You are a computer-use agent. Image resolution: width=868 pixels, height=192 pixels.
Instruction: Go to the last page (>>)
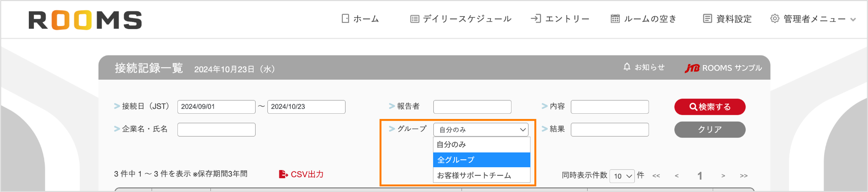(744, 176)
